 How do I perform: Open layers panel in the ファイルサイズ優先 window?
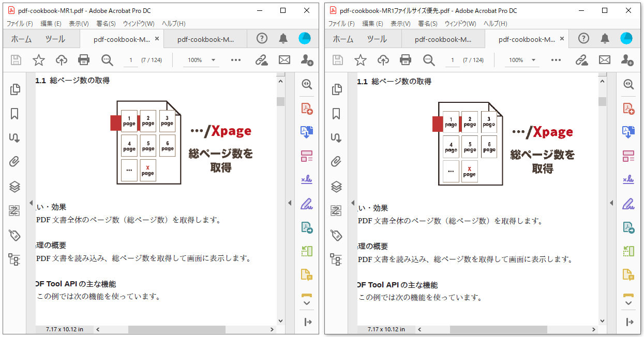(x=337, y=187)
